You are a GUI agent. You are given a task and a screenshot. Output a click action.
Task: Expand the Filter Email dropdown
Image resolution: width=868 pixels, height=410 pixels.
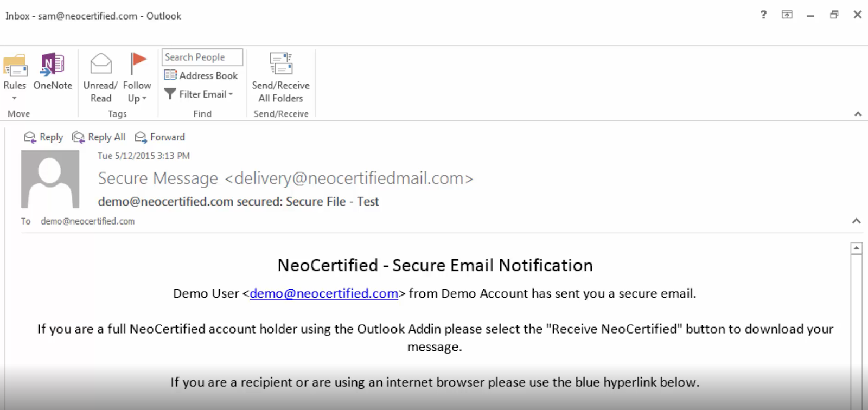[231, 94]
